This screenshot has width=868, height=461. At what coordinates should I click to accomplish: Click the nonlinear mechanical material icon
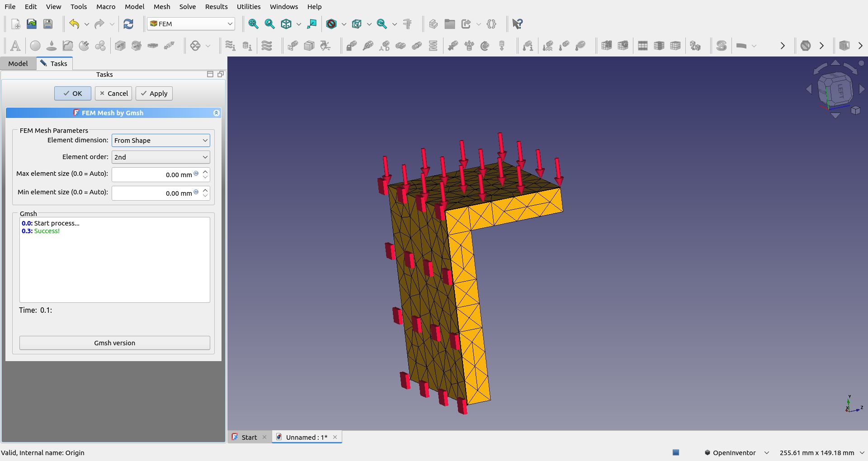coord(68,46)
